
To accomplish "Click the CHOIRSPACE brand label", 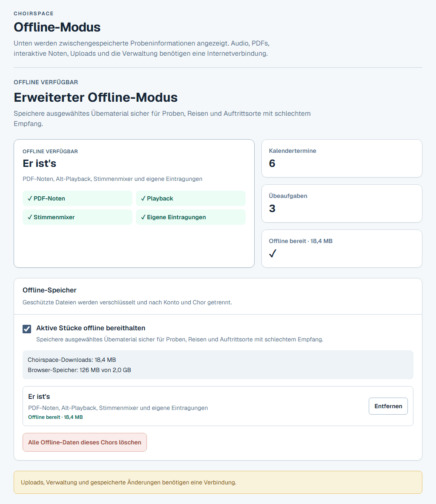I will (x=34, y=14).
